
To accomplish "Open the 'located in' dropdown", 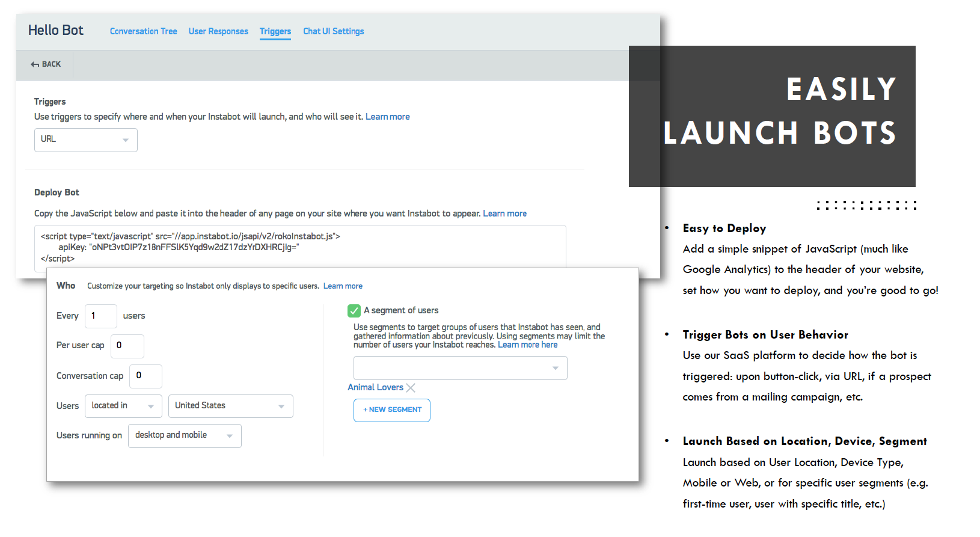I will 123,406.
